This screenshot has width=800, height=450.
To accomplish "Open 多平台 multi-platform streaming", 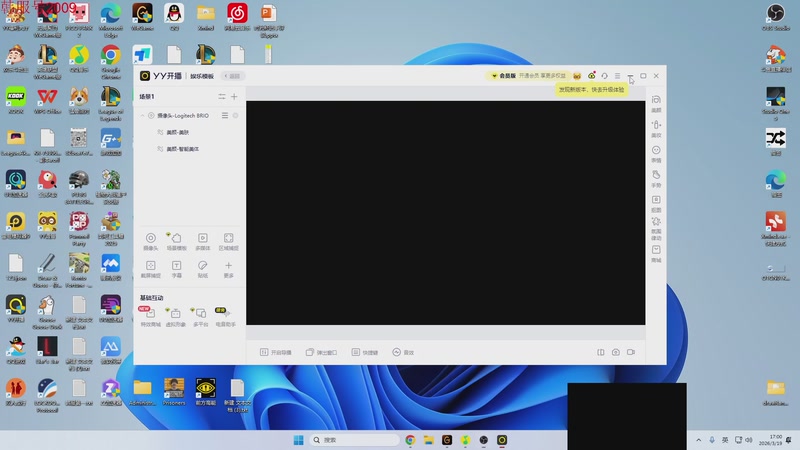I will click(x=201, y=316).
